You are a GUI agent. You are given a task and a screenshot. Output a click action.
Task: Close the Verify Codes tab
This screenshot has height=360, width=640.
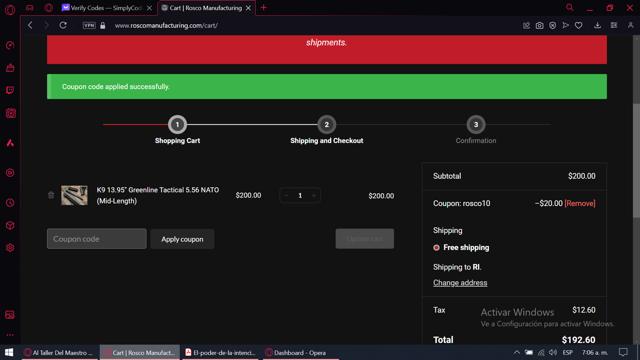tap(149, 8)
